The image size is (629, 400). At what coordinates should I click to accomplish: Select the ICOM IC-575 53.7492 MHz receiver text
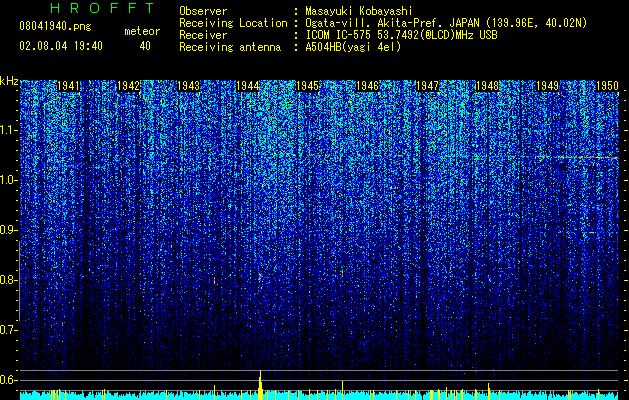402,35
